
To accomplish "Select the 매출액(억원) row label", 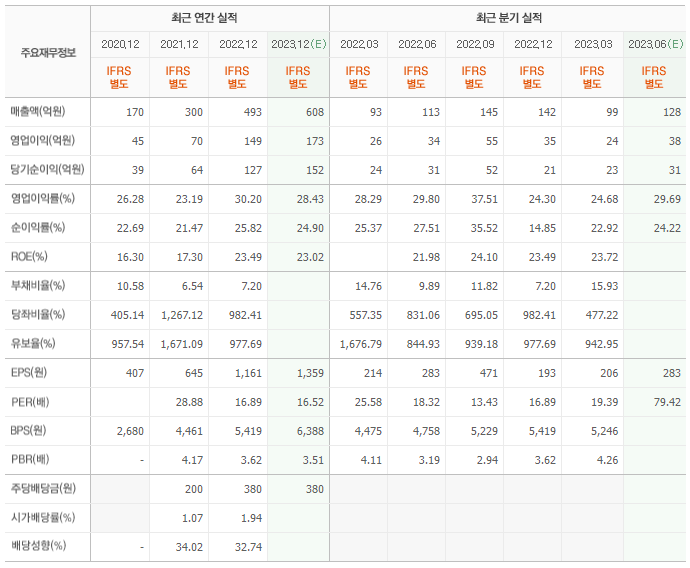I will tap(38, 112).
